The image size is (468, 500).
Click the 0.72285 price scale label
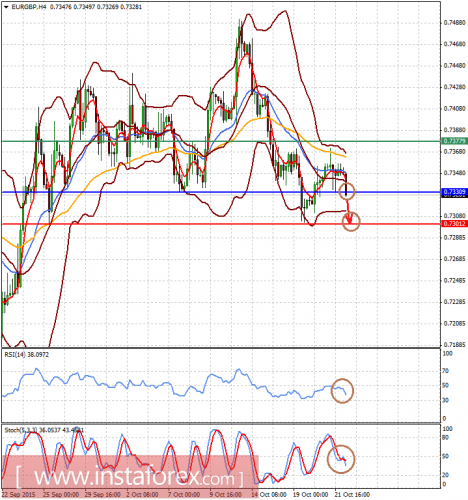pyautogui.click(x=455, y=302)
